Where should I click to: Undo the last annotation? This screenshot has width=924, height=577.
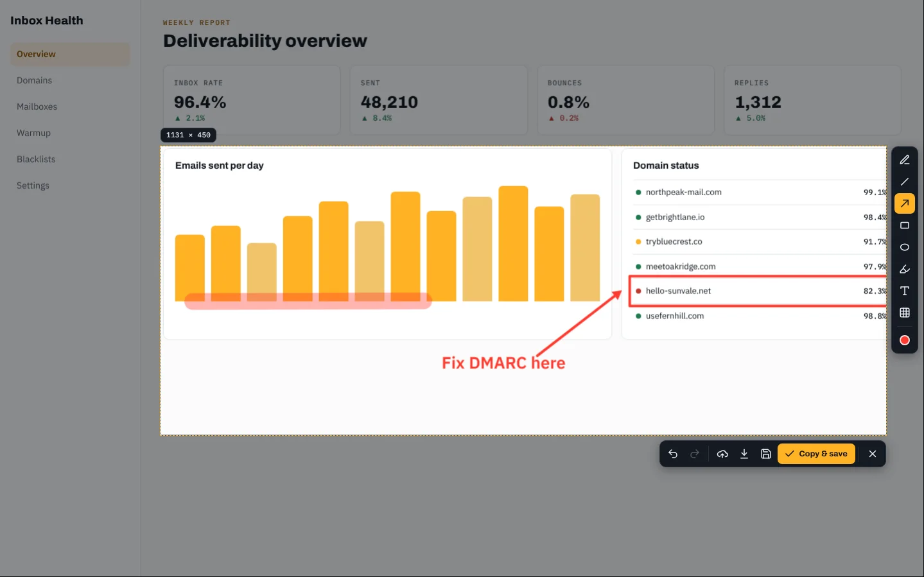[x=673, y=454]
